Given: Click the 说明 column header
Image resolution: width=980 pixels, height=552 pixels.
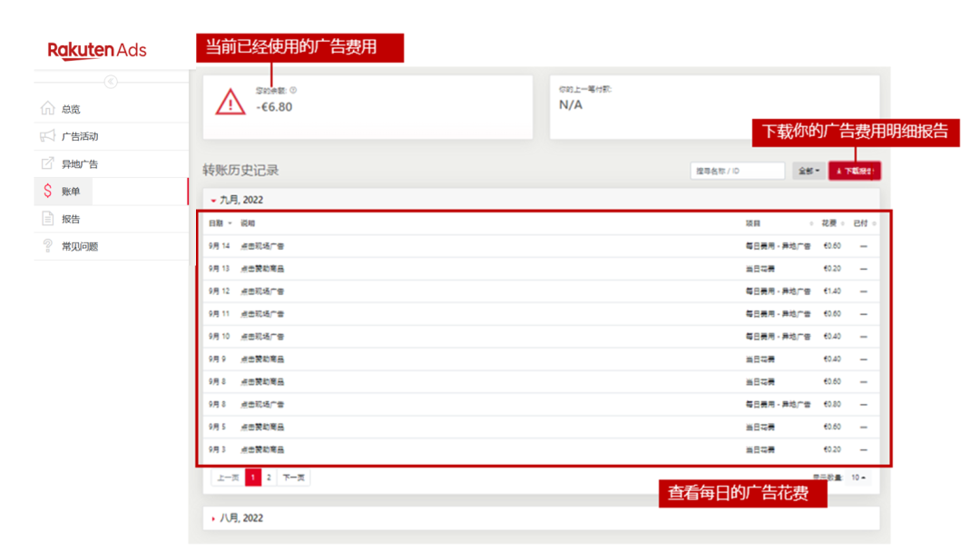Looking at the screenshot, I should tap(248, 223).
